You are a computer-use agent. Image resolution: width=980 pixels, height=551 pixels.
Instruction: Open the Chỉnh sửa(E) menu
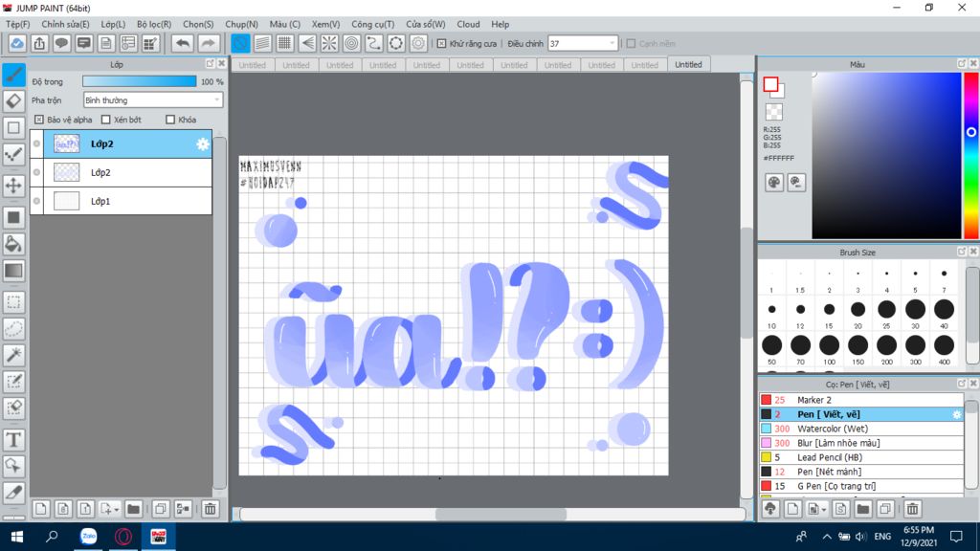click(x=65, y=24)
